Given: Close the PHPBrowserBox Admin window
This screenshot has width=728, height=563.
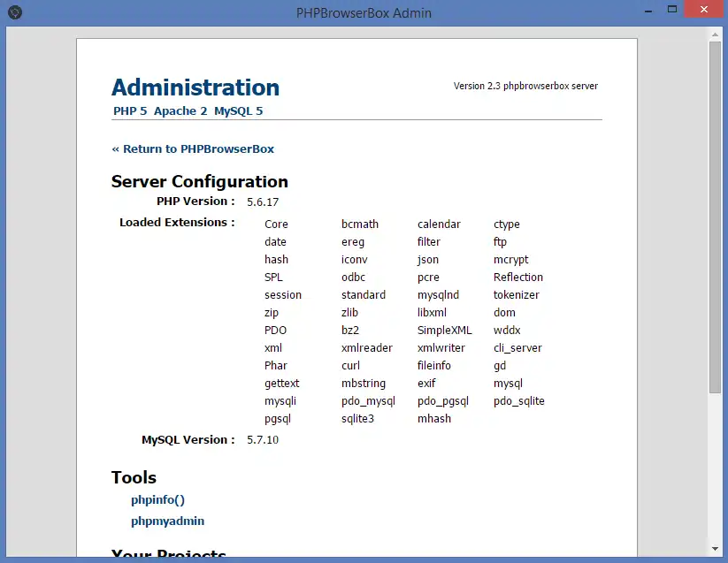Looking at the screenshot, I should [704, 9].
